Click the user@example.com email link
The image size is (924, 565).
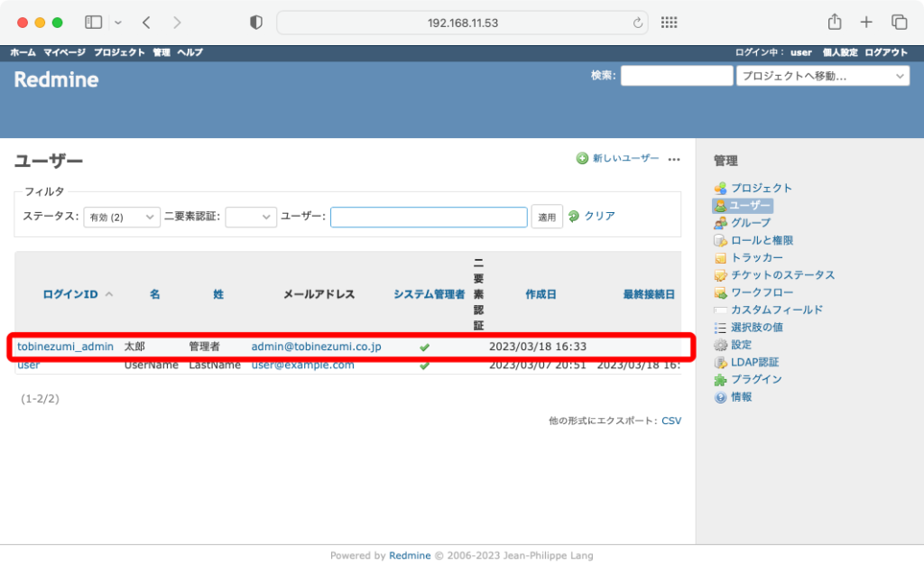[303, 365]
